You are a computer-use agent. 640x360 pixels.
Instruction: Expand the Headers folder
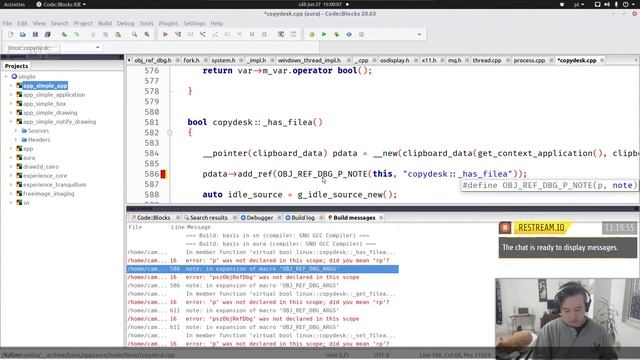16,140
